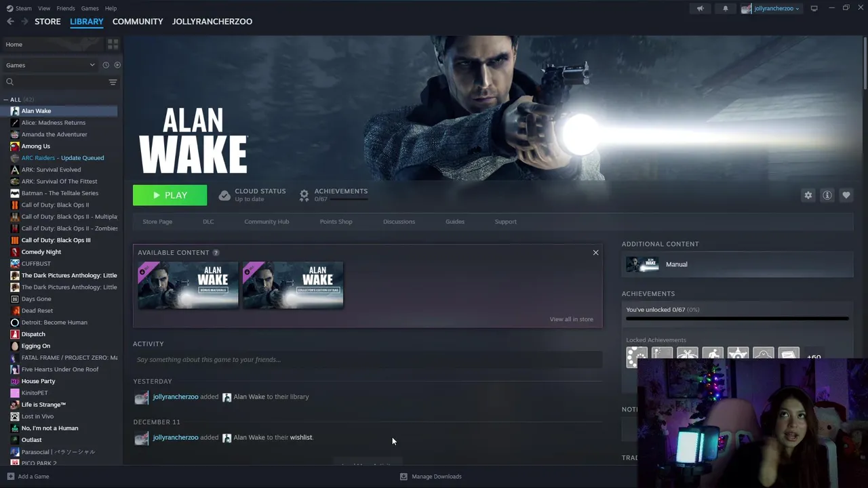Open the Help menu
This screenshot has width=868, height=488.
(111, 8)
